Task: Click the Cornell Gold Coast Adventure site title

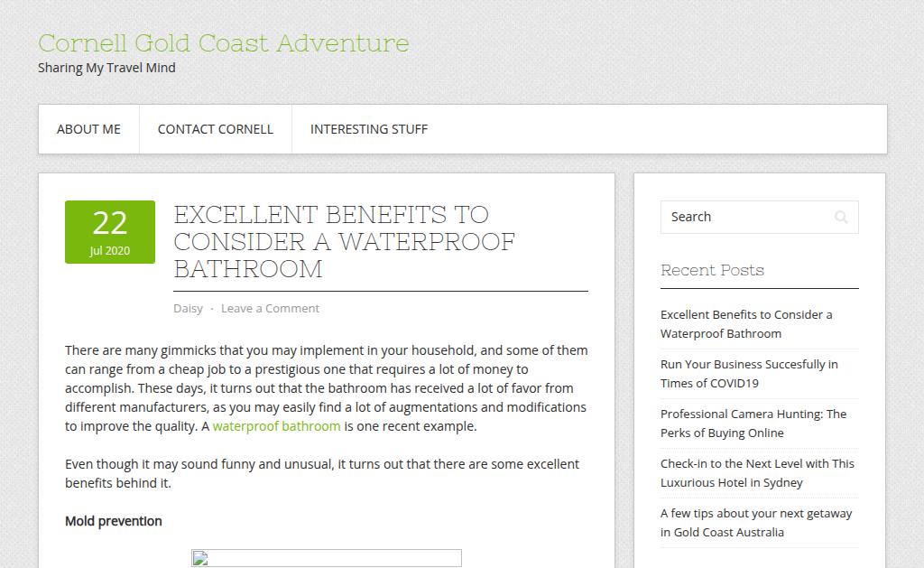Action: tap(224, 43)
